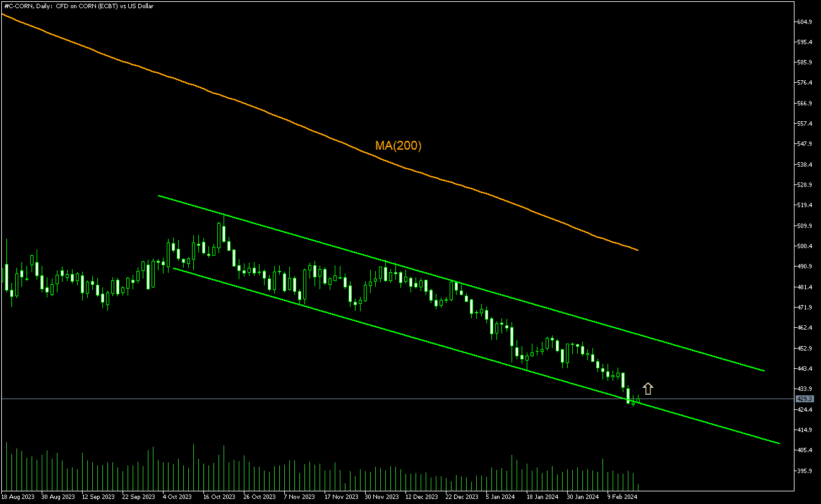Click the 395.9 value on the price scale

click(x=803, y=472)
